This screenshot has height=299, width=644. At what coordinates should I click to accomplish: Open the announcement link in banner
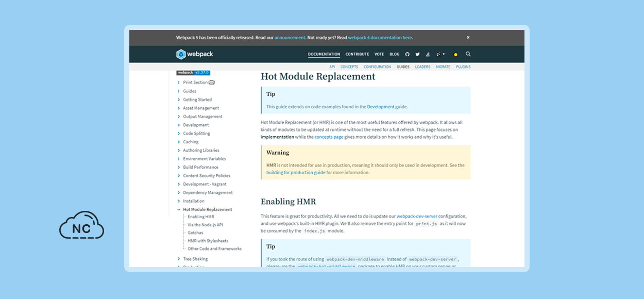290,38
